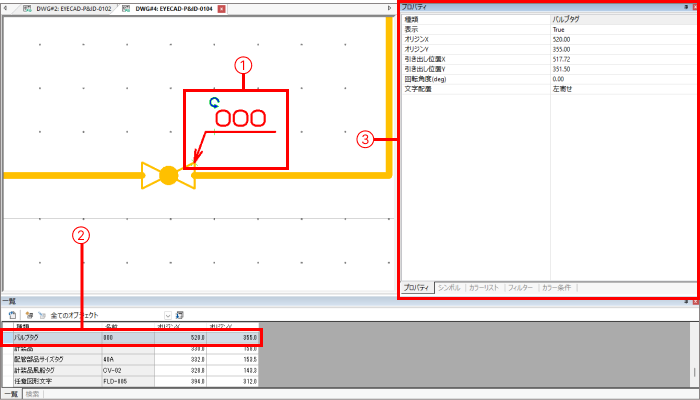Click the 表示 True property value
This screenshot has height=400, width=700.
click(x=620, y=30)
